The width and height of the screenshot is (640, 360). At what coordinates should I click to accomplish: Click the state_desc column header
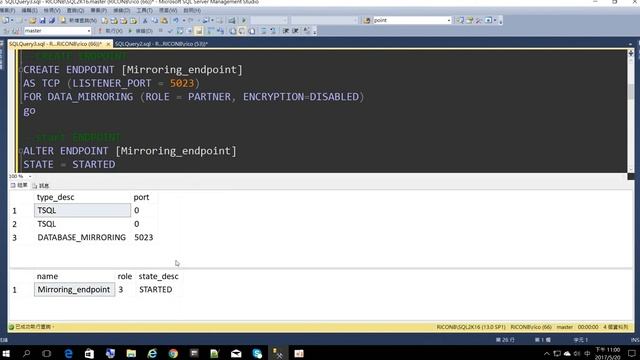point(158,276)
